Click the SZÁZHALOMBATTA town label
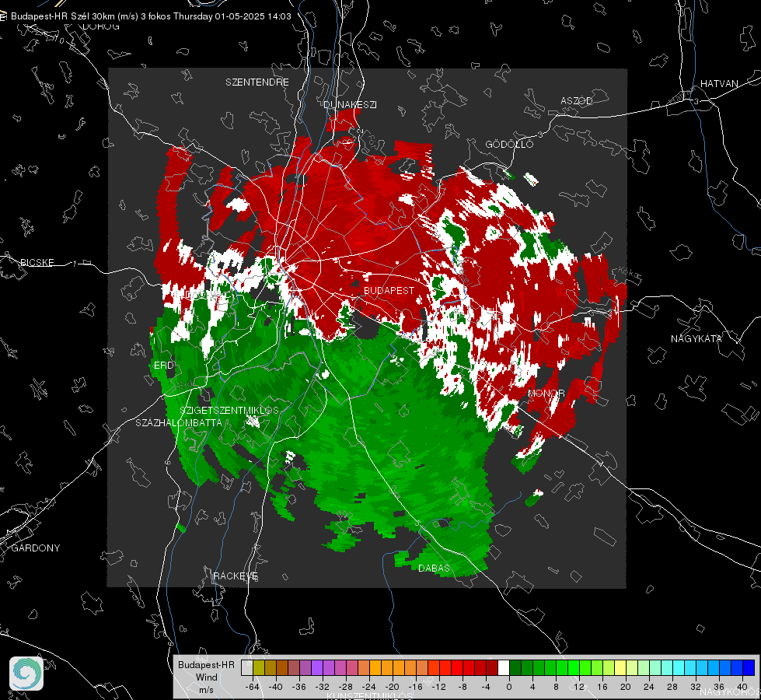Screen dimensions: 761x700 click(179, 422)
